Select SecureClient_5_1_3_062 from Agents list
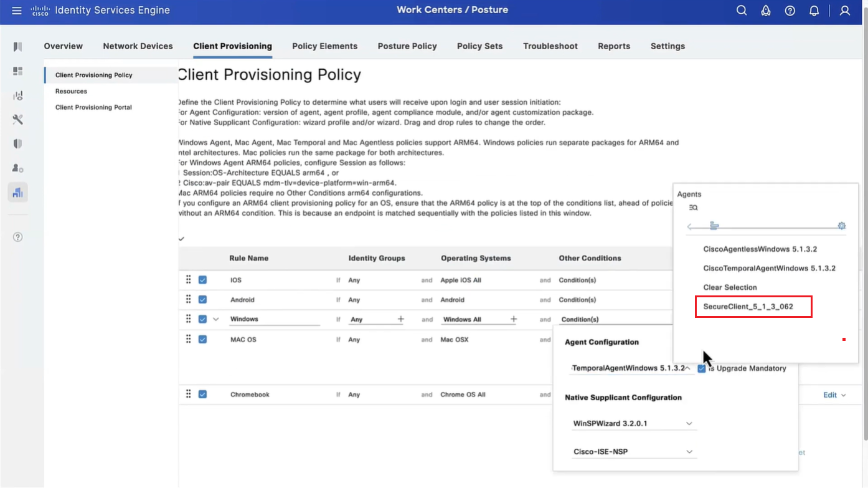Screen dimensions: 868x488 coord(748,307)
